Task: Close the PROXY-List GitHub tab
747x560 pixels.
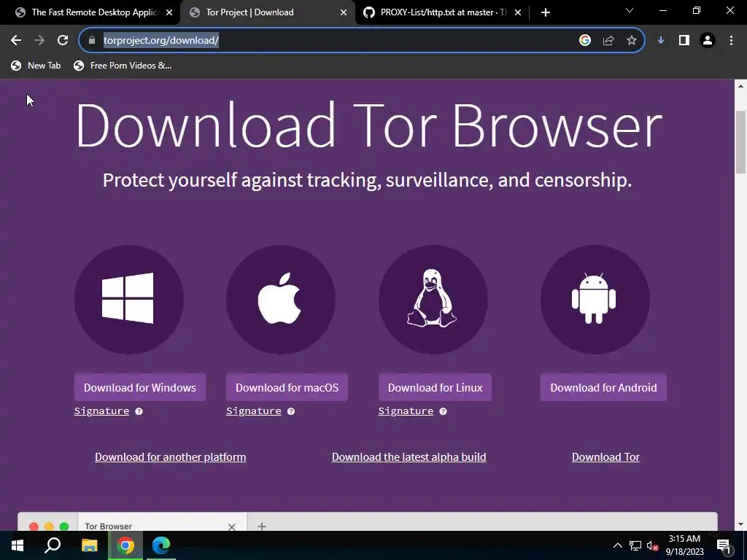Action: 518,12
